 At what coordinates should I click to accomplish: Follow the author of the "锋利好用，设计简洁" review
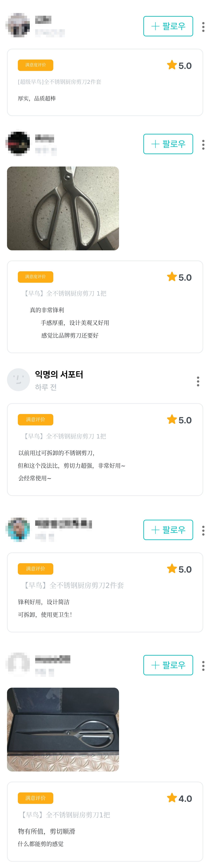168,530
